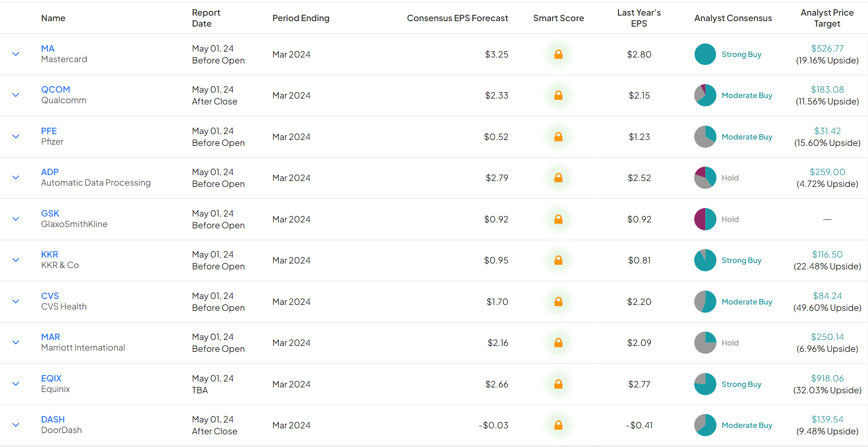Screen dimensions: 868x447
Task: Click DoorDash's analyst consensus pie chart
Action: tap(705, 425)
